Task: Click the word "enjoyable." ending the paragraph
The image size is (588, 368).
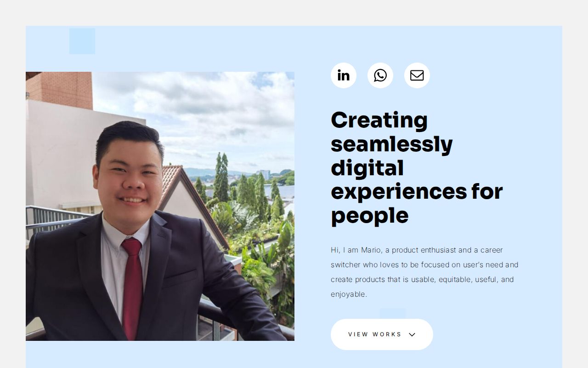Action: tap(349, 294)
